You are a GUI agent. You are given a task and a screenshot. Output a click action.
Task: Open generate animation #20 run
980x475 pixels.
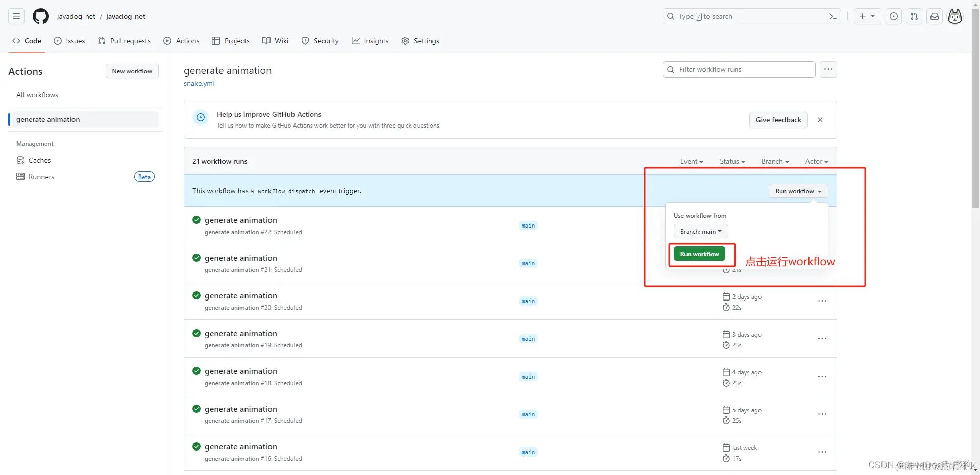pos(241,296)
